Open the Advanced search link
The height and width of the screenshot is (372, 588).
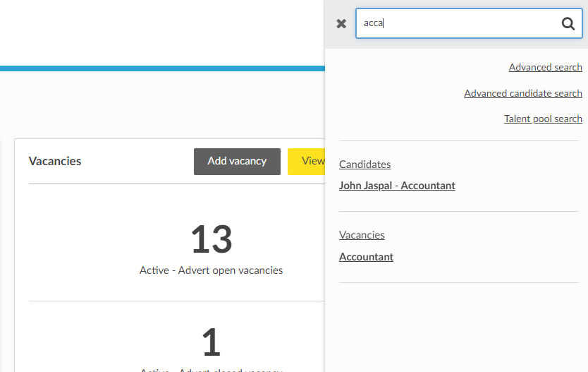click(x=545, y=67)
